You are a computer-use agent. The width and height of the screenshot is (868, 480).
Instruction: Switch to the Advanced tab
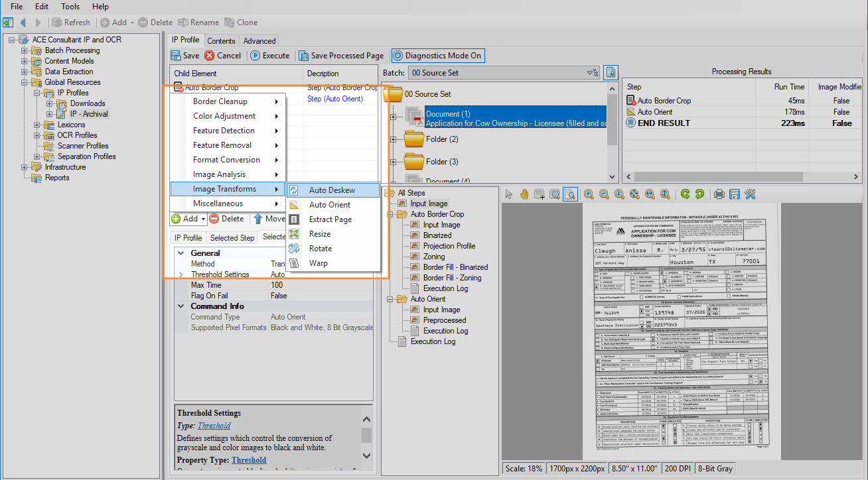point(259,40)
